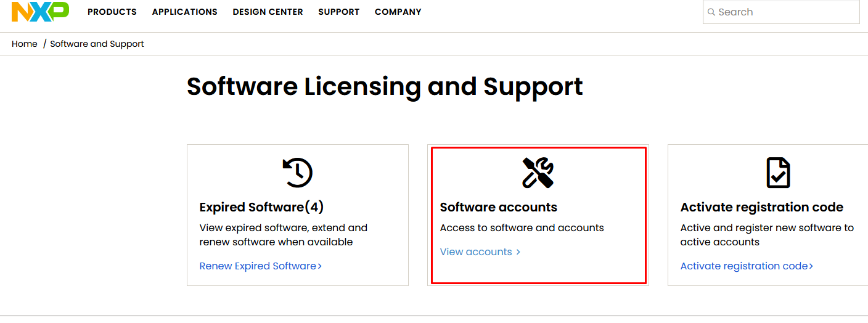Screen dimensions: 868x323
Task: Click the wrench and screwdriver tools icon
Action: coord(538,173)
